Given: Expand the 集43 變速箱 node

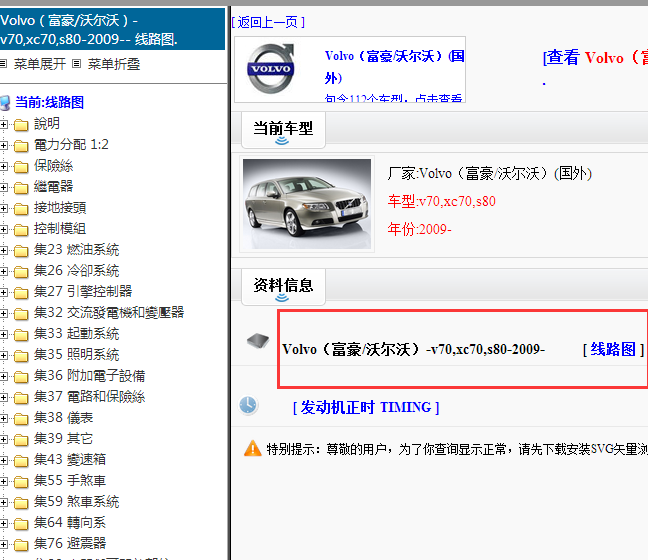Looking at the screenshot, I should pyautogui.click(x=4, y=460).
